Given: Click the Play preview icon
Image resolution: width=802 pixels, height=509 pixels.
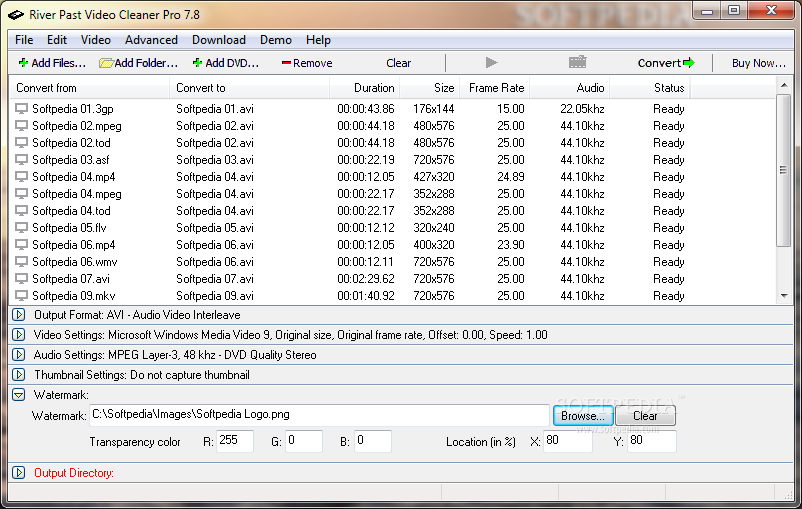Looking at the screenshot, I should 491,62.
